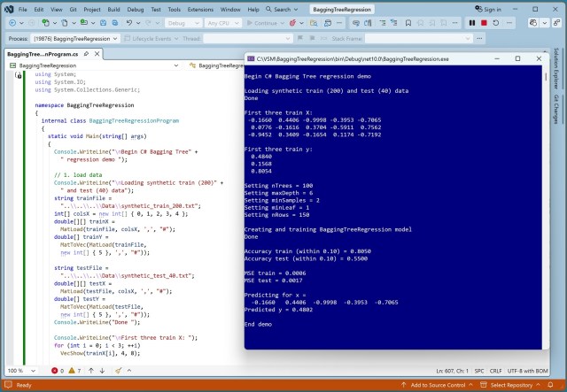The width and height of the screenshot is (567, 392).
Task: Click the 'namespace BaggingTreeRegression' code line
Action: click(x=84, y=105)
